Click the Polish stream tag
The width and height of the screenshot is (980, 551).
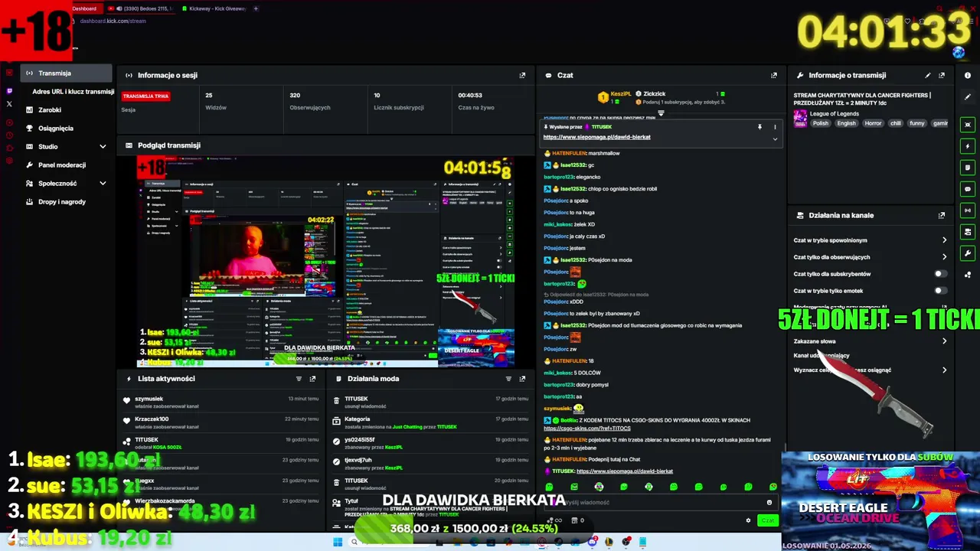click(x=821, y=123)
